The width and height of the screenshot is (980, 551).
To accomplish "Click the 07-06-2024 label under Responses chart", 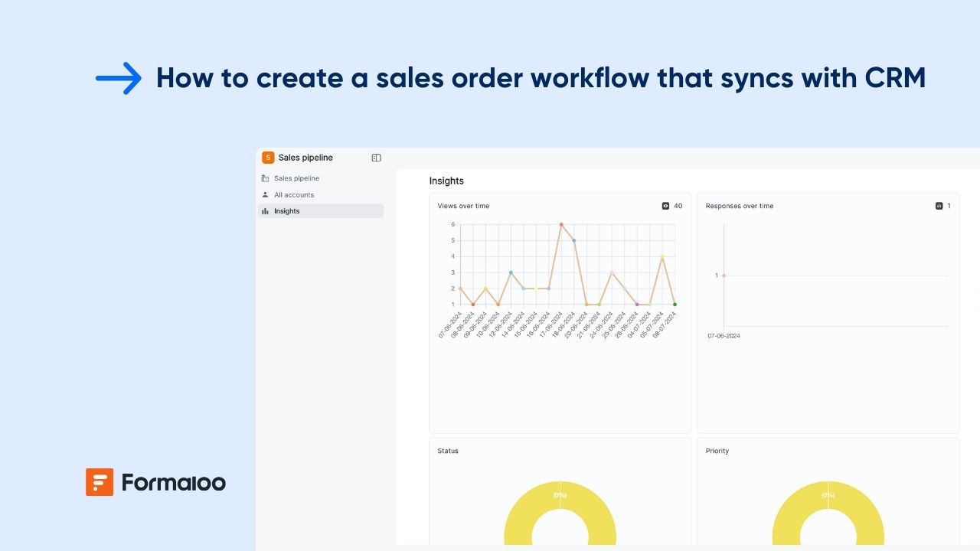I will pos(724,336).
